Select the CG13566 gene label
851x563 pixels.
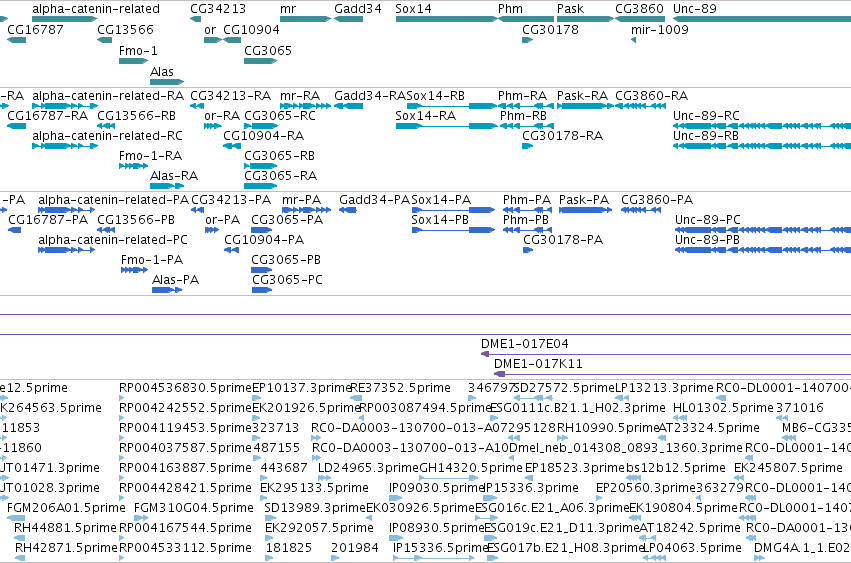(x=125, y=29)
